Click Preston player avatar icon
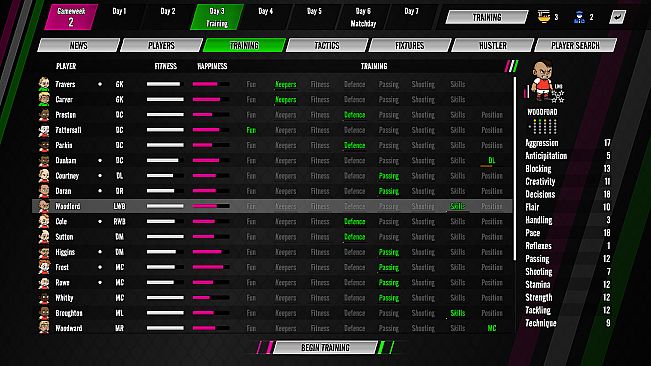The image size is (651, 366). [x=44, y=115]
